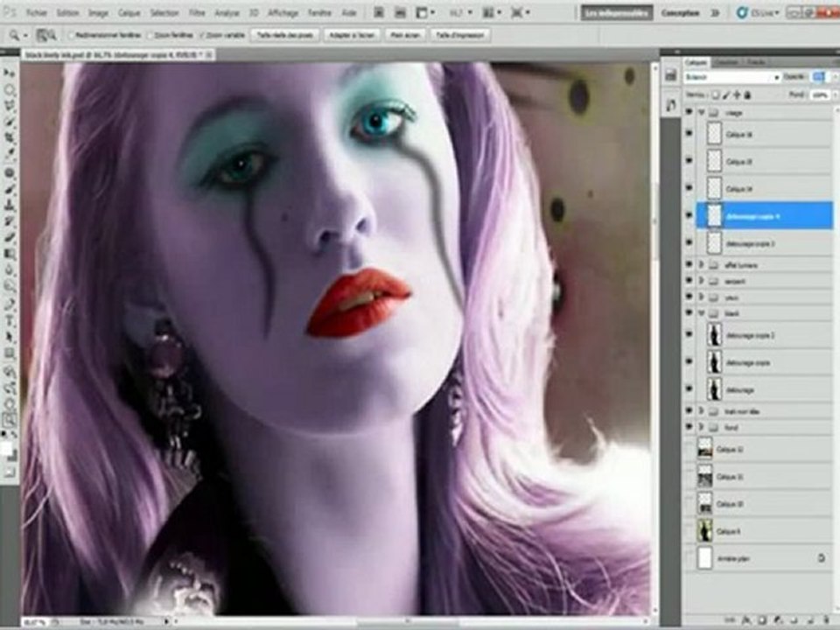Create a new group from the Layers panel footer
This screenshot has height=630, width=840.
(x=794, y=620)
